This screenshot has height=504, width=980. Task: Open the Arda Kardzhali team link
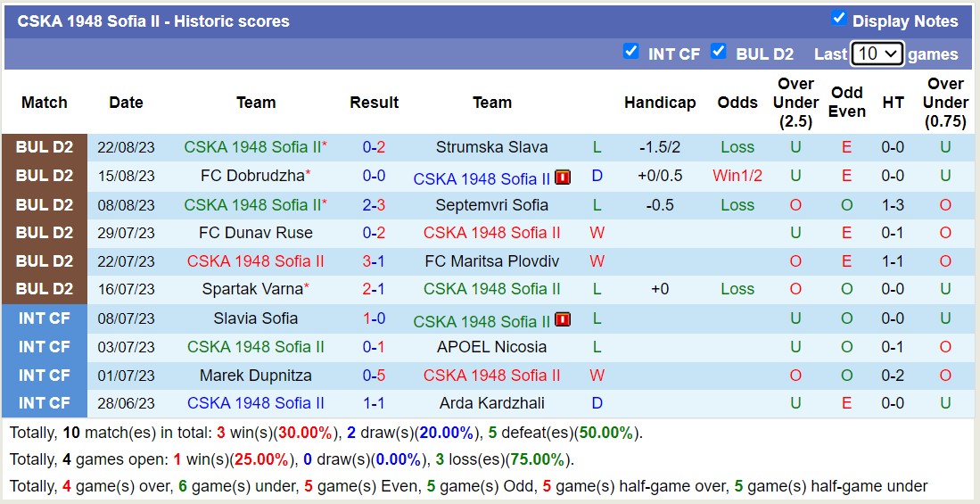(x=491, y=403)
